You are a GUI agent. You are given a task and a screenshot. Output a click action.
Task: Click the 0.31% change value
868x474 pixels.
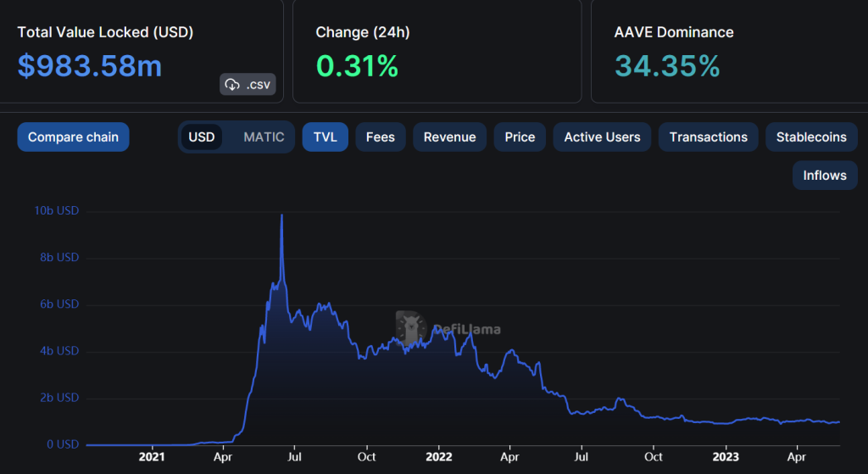pos(357,66)
